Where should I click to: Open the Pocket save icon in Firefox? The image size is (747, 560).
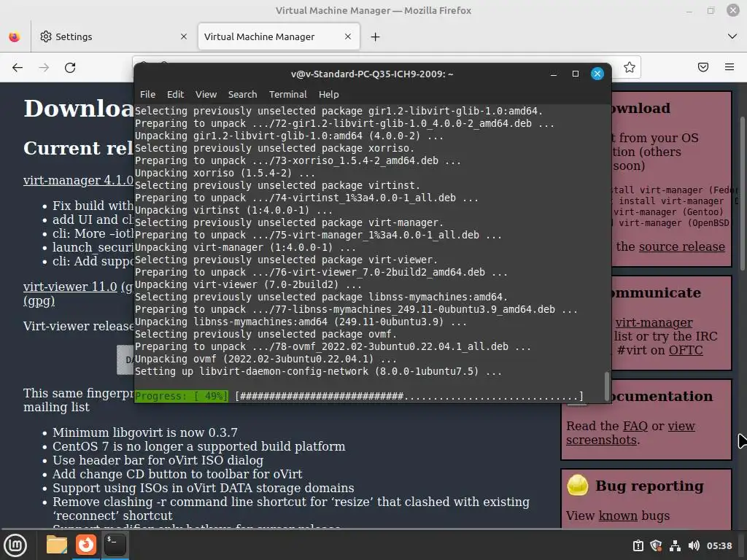[703, 67]
